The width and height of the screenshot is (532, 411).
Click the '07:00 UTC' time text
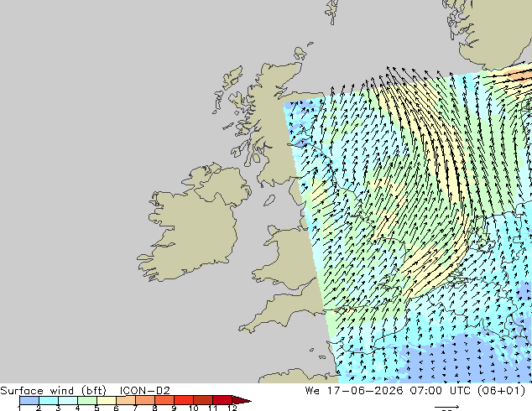pyautogui.click(x=440, y=391)
